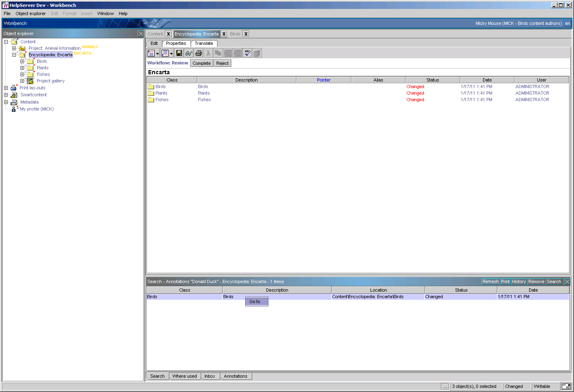This screenshot has height=392, width=574.
Task: Open the dropdown arrow beside first list icon
Action: [157, 53]
